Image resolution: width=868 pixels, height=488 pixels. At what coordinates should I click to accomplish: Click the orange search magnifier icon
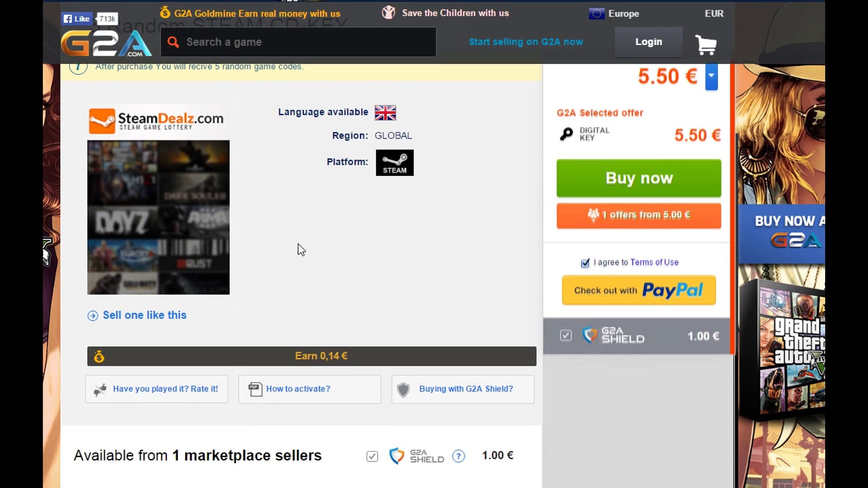point(173,42)
